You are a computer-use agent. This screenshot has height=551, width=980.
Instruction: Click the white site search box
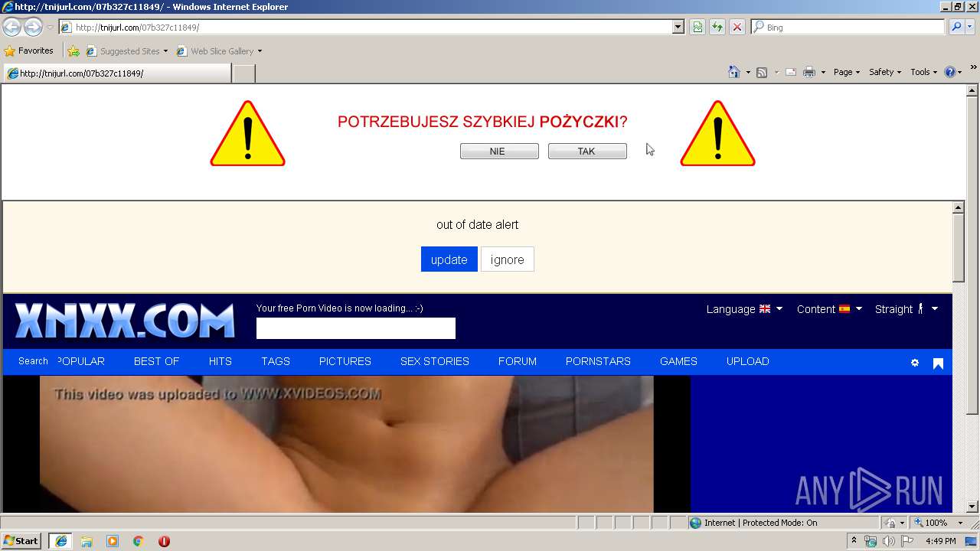point(356,328)
